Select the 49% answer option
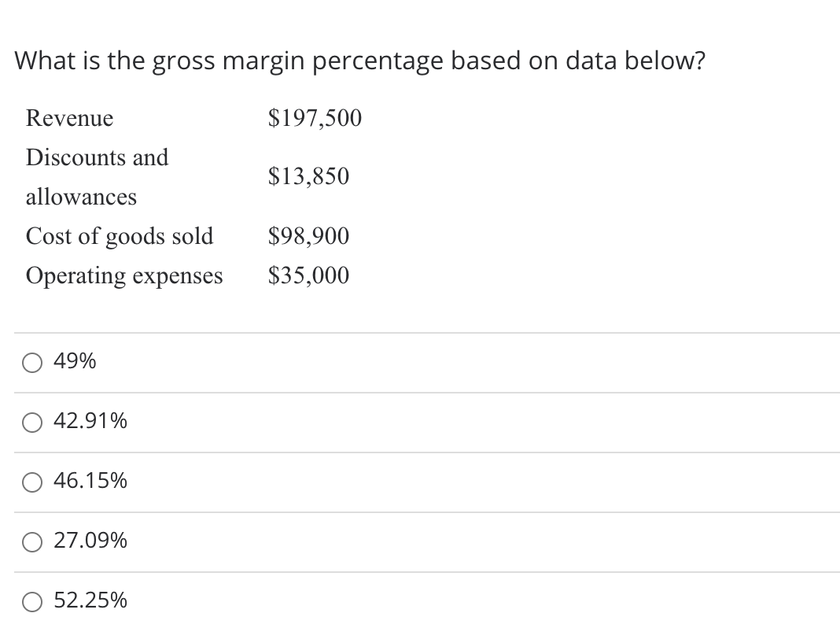 point(31,362)
